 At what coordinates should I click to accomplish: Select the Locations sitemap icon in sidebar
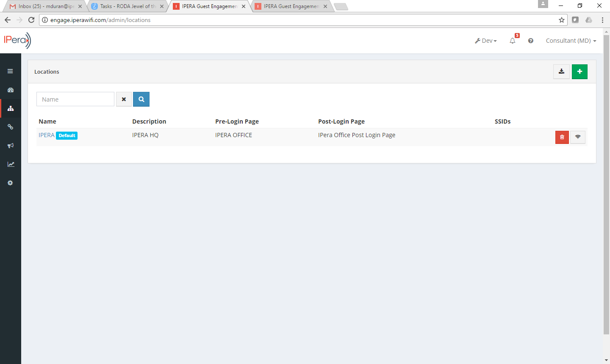coord(11,108)
